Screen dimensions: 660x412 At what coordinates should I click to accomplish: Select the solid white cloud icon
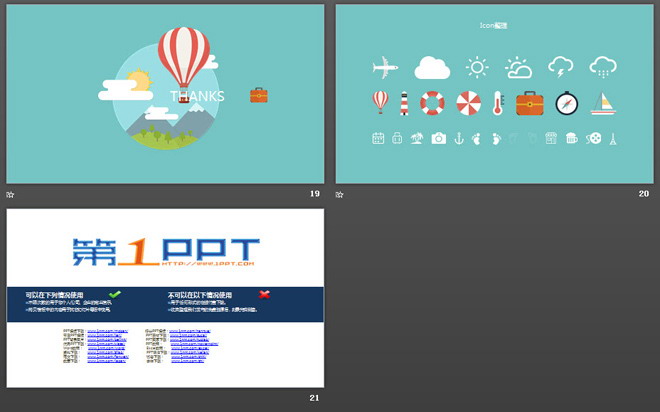click(x=432, y=68)
